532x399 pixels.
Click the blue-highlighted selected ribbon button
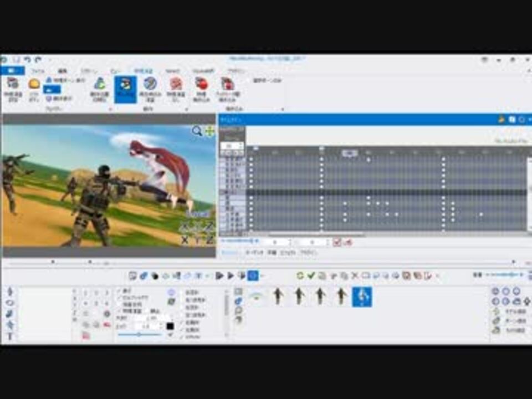(126, 90)
